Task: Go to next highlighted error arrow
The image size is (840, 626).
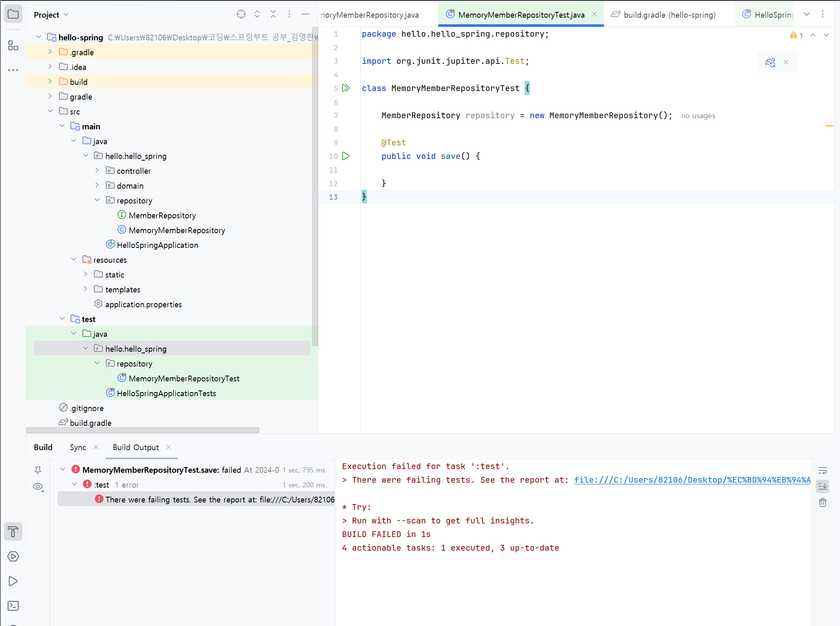Action: (826, 35)
